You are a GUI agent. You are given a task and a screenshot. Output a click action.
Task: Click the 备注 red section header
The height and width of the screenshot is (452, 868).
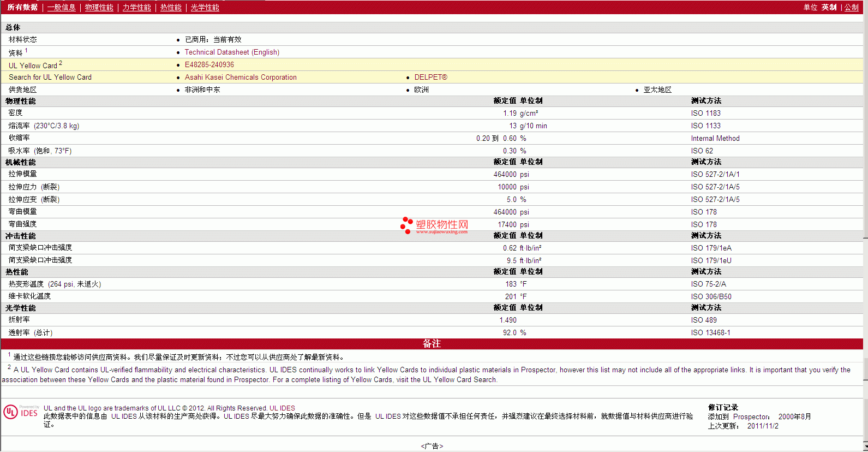(x=432, y=343)
